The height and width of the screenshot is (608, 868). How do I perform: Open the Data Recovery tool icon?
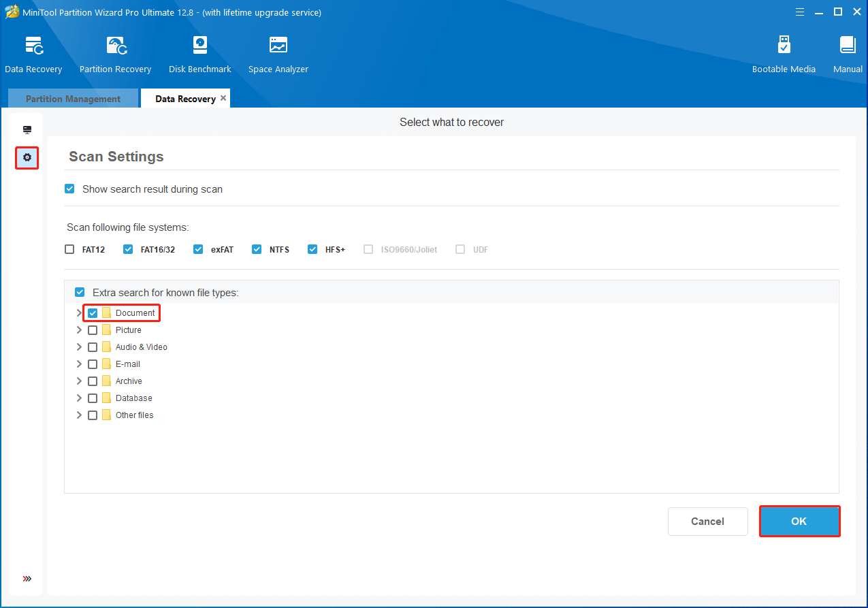pyautogui.click(x=33, y=46)
